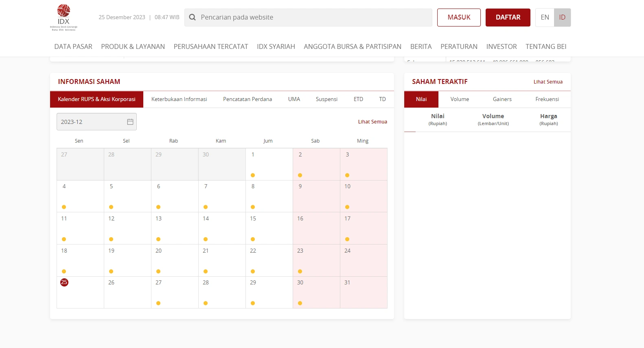Click the search magnifier icon
The width and height of the screenshot is (644, 348).
tap(193, 18)
